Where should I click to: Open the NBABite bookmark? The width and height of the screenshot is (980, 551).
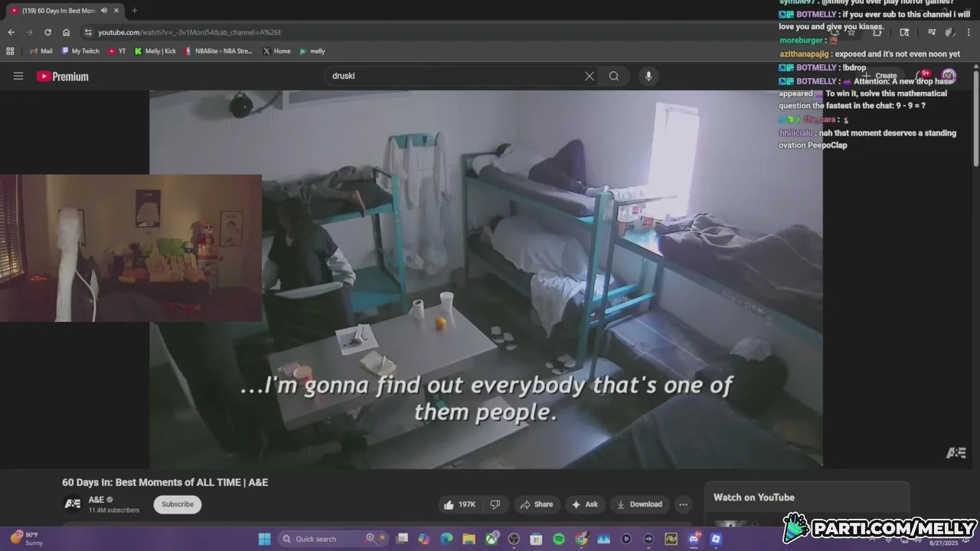point(219,51)
